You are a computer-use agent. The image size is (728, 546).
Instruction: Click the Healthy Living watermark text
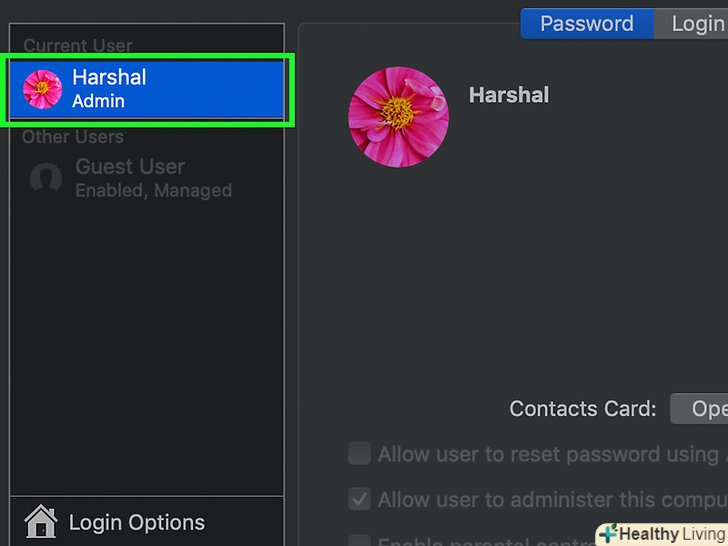[672, 534]
